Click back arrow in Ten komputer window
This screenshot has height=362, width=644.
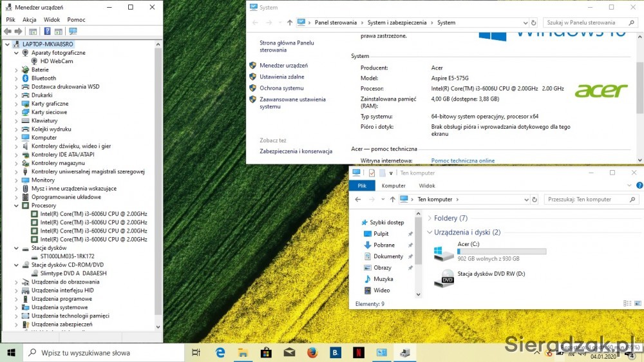tap(357, 199)
